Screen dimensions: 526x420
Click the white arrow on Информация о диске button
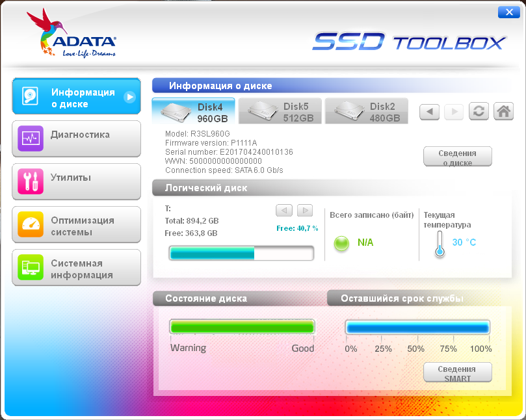(129, 98)
